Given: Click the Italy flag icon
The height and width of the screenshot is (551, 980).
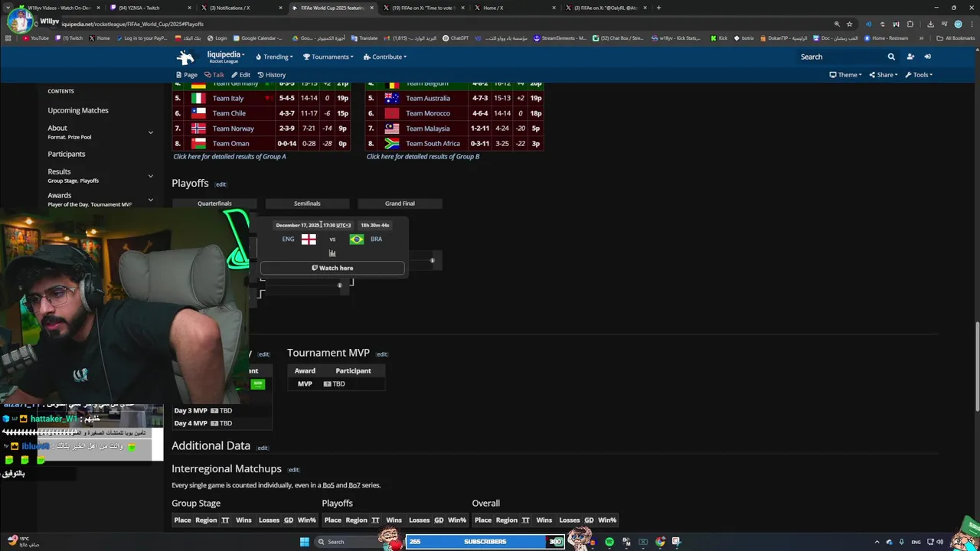Looking at the screenshot, I should [x=198, y=98].
